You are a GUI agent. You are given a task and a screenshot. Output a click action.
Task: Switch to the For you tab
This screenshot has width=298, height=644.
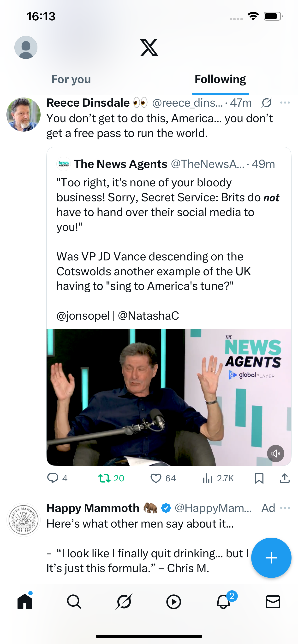(71, 79)
